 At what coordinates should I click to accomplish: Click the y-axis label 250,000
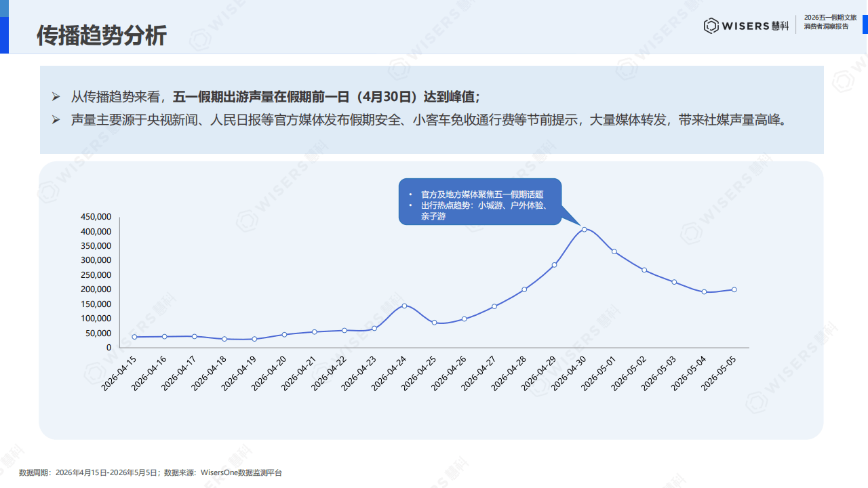96,275
